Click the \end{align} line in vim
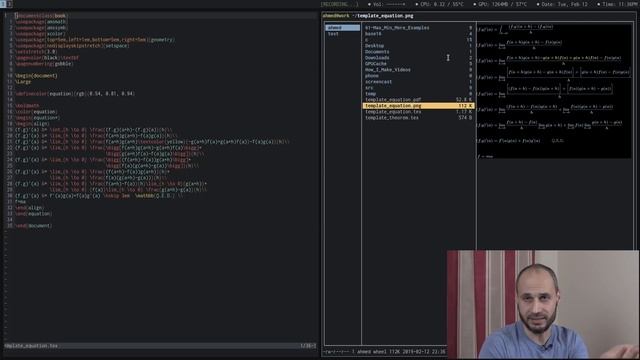Image resolution: width=640 pixels, height=360 pixels. pos(29,207)
